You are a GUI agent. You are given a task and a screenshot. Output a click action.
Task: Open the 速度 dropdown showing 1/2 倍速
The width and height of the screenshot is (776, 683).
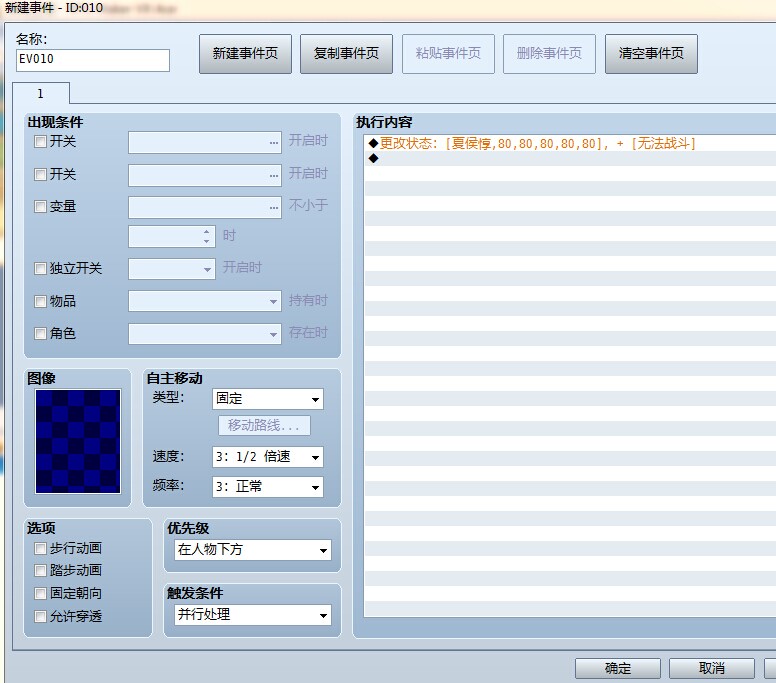268,457
